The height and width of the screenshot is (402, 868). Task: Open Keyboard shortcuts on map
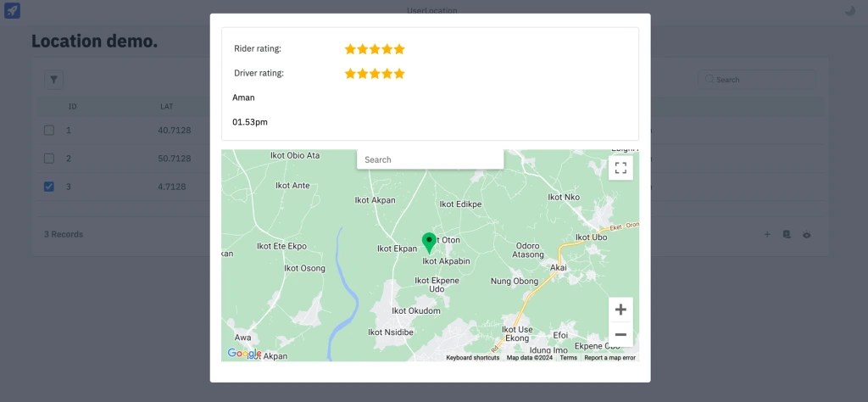[x=473, y=358]
